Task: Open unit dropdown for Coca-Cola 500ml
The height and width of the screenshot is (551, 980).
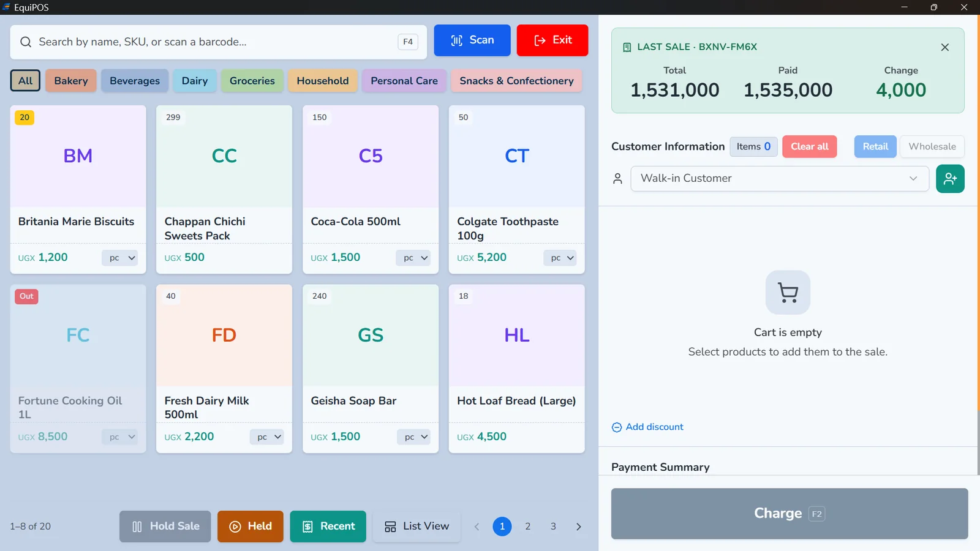Action: 413,258
